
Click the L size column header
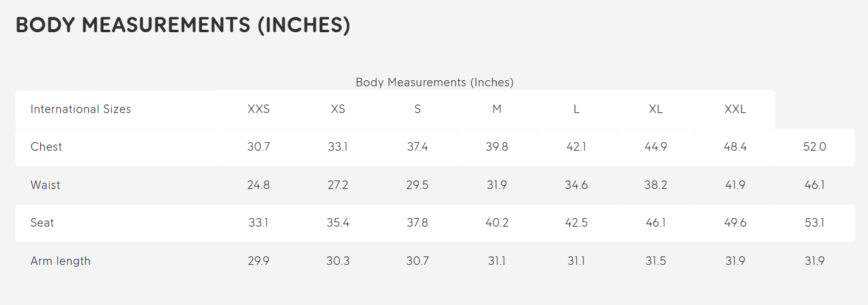576,109
